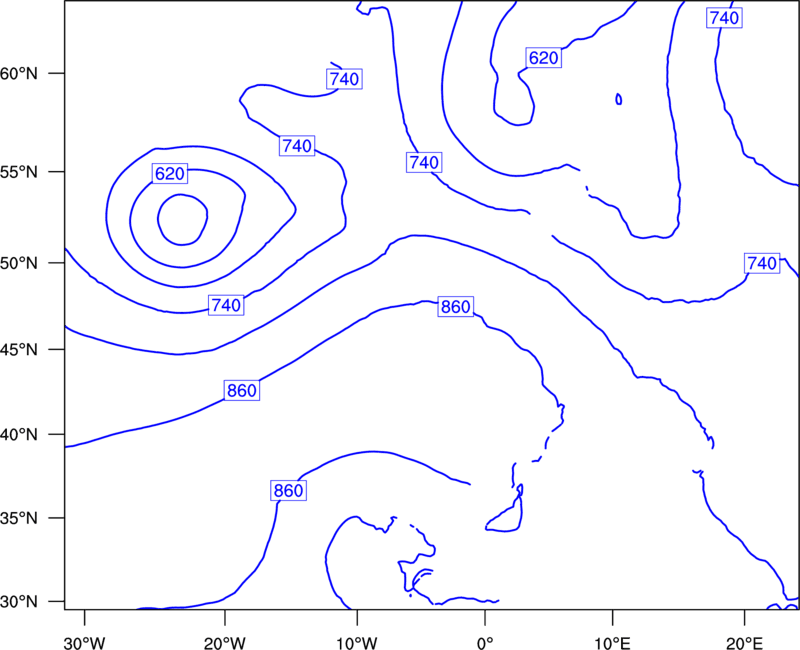Screen dimensions: 800x650
Task: Click the 30°N latitude axis label
Action: 19,602
